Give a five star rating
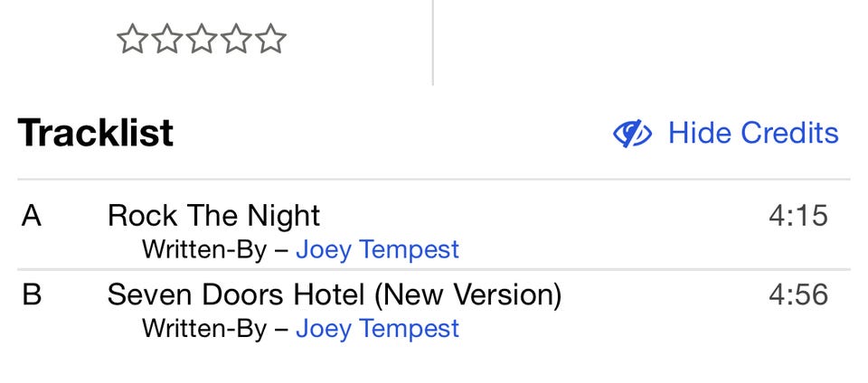Screen dimensions: 868x383 (269, 39)
